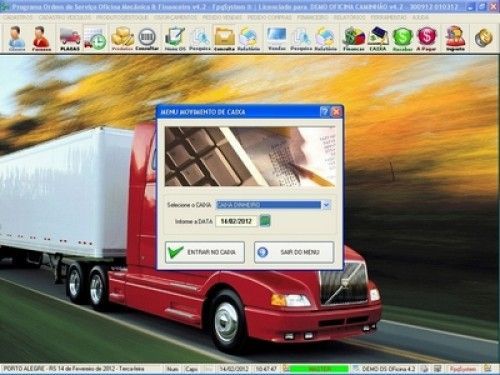The width and height of the screenshot is (500, 375).
Task: Click the pink A Pagar dollar icon
Action: 426,38
